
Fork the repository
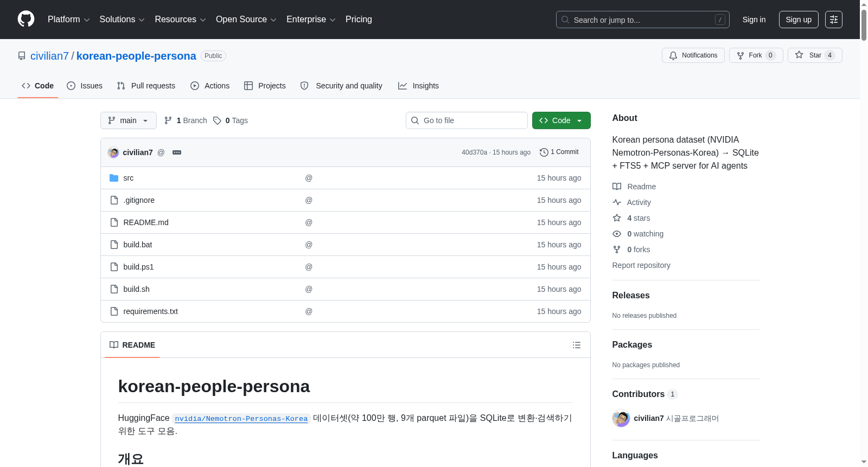(x=756, y=55)
